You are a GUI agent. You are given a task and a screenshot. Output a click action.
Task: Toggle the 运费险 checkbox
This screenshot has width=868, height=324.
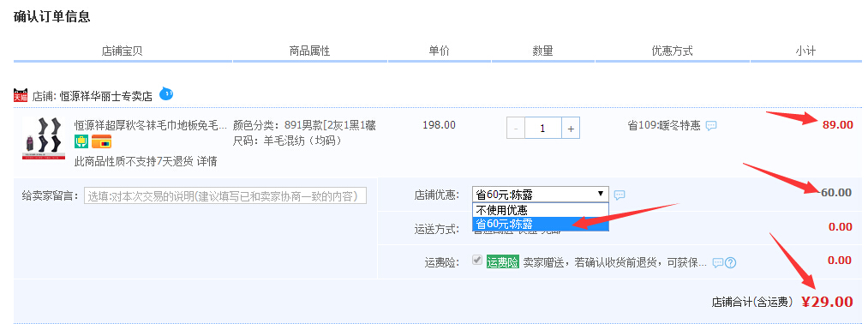(x=476, y=261)
